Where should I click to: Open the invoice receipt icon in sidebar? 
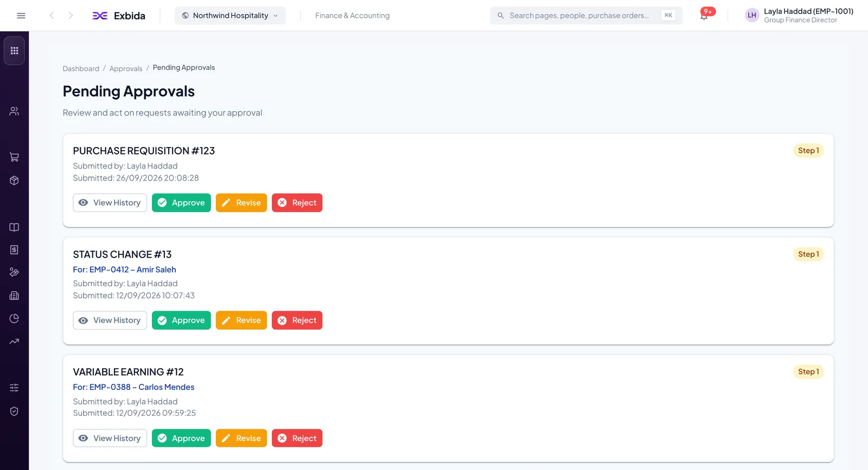pos(15,250)
